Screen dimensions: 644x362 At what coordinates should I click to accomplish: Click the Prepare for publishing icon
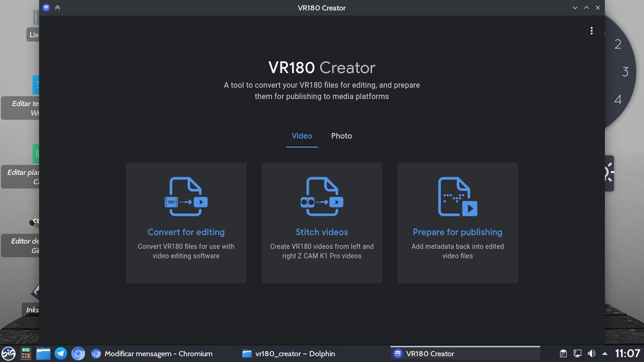(x=458, y=197)
